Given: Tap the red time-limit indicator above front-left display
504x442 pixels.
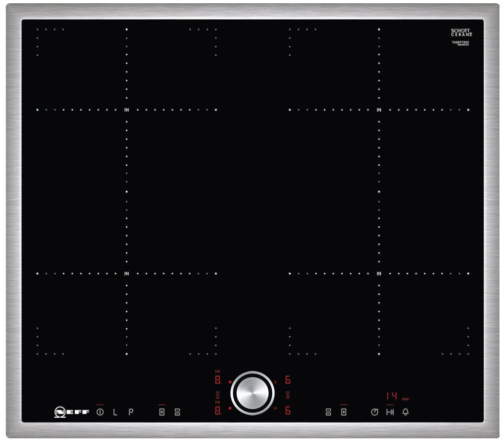Looking at the screenshot, I should [218, 402].
